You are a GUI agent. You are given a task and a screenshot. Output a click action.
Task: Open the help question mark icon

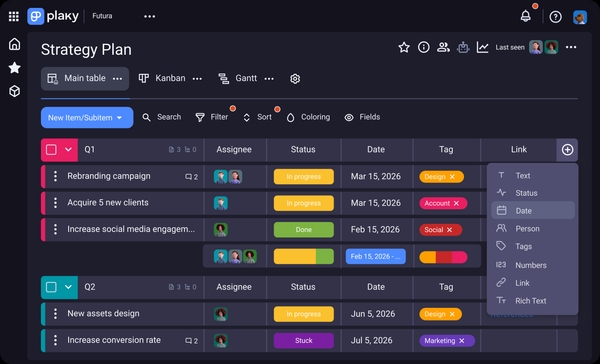point(555,17)
